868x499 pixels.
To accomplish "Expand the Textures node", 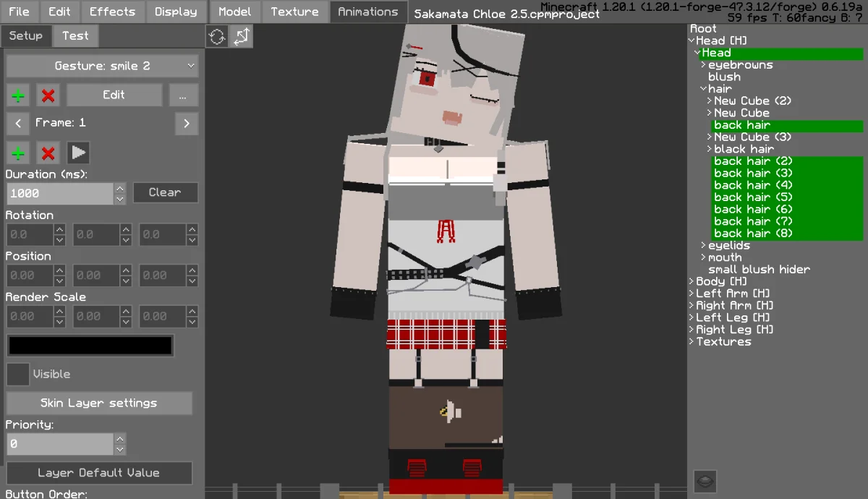I will click(692, 342).
